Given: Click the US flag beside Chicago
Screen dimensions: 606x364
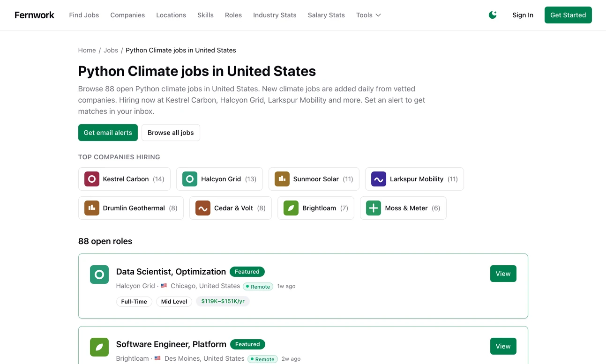Looking at the screenshot, I should [164, 286].
